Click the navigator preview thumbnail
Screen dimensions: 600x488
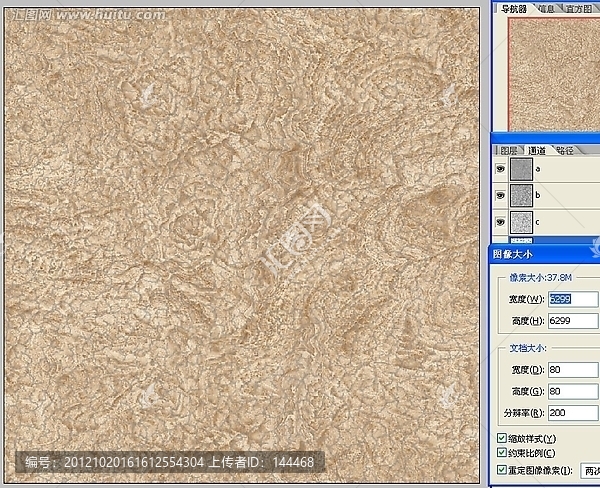tap(554, 74)
